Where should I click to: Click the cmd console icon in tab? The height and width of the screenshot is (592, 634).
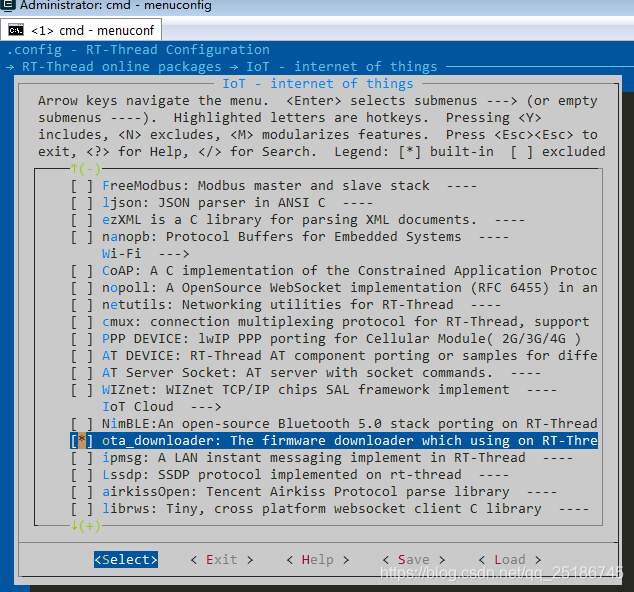coord(16,30)
